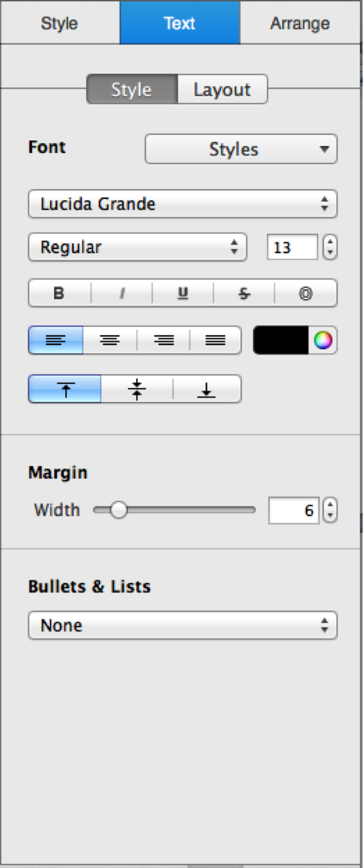Click the margin Width slider knob
The image size is (363, 868).
(x=118, y=511)
